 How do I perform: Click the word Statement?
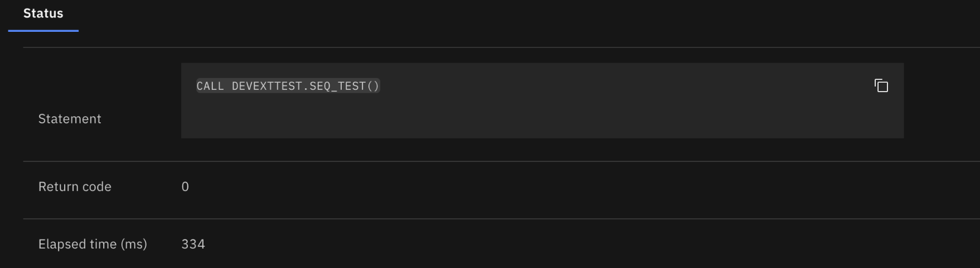pyautogui.click(x=70, y=119)
